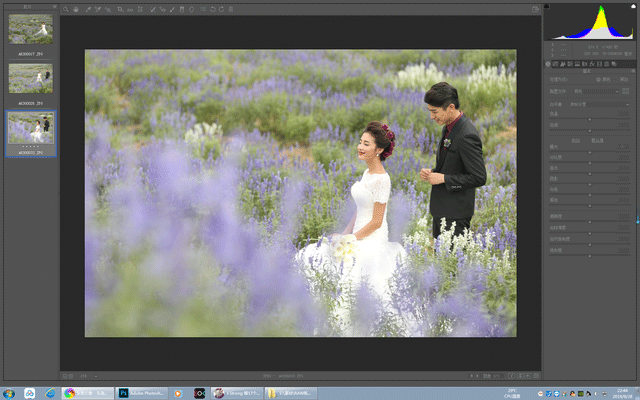Click the Exposure value input field

click(x=623, y=147)
